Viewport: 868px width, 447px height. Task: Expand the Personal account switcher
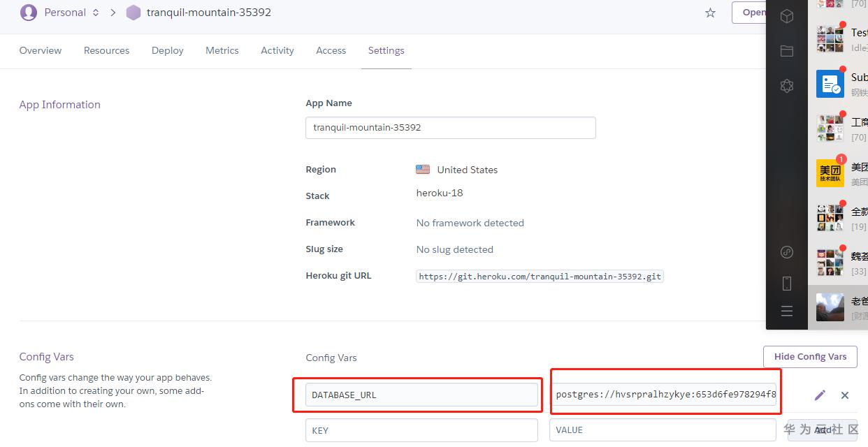pos(96,13)
